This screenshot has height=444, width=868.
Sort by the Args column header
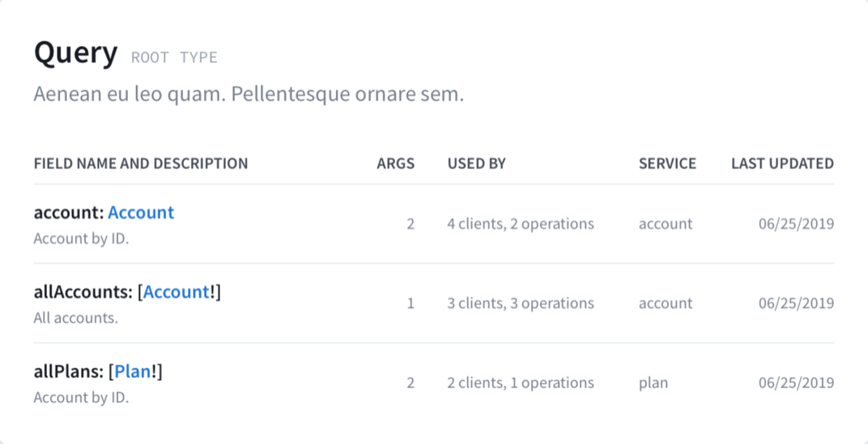click(x=395, y=164)
